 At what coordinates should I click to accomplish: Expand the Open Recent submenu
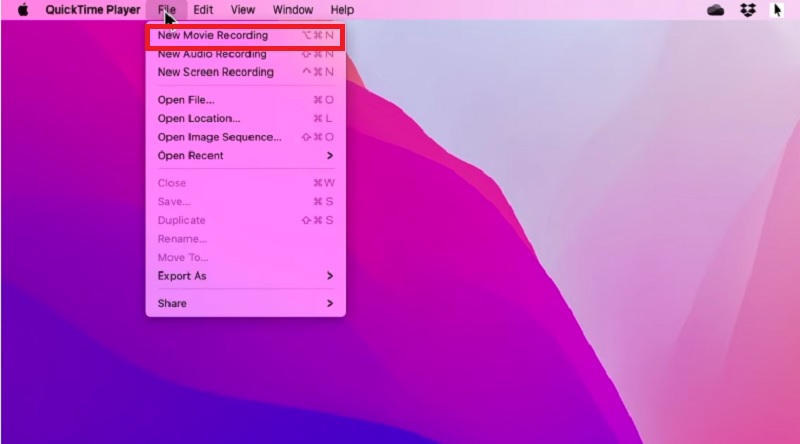click(245, 156)
